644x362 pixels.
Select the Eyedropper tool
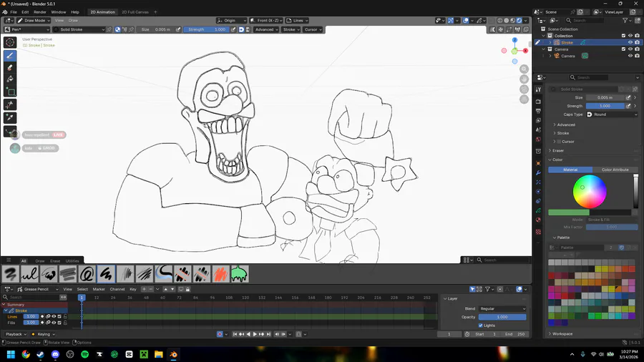click(x=10, y=118)
